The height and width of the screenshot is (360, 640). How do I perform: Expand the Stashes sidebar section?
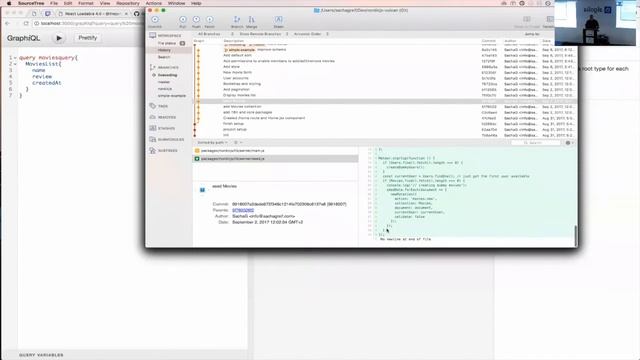[167, 129]
